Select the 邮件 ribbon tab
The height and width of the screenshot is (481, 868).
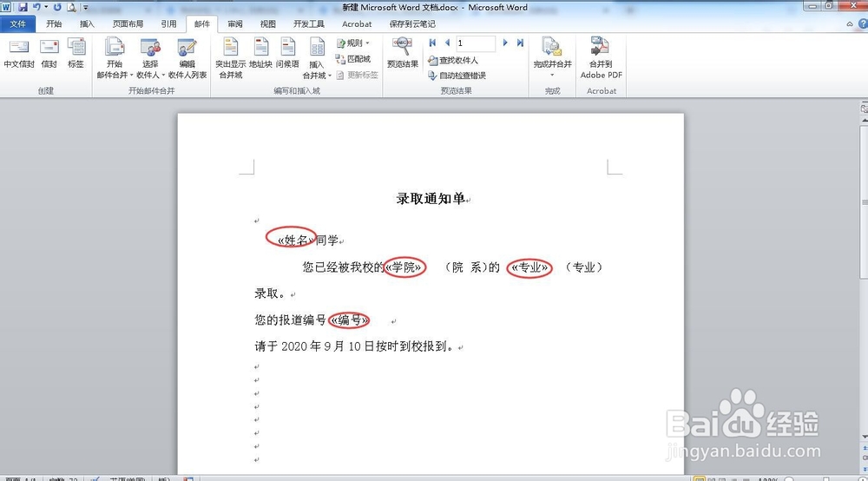202,23
